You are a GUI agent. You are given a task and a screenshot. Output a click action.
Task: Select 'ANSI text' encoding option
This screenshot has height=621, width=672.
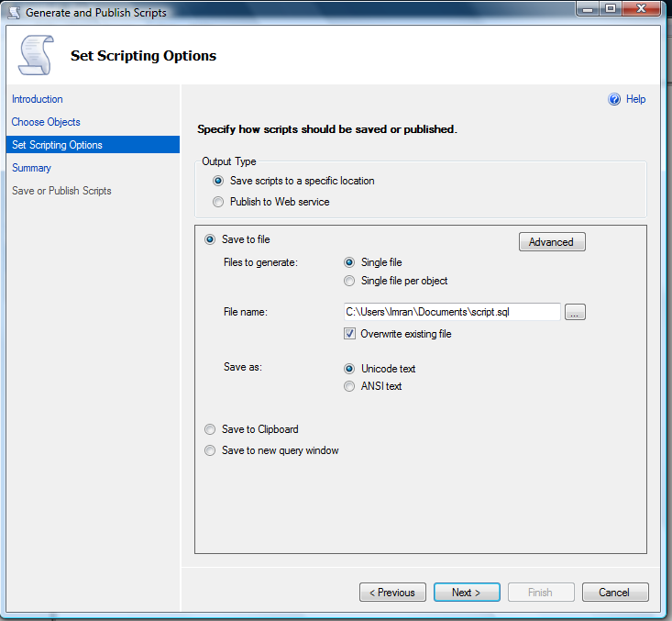pos(348,386)
